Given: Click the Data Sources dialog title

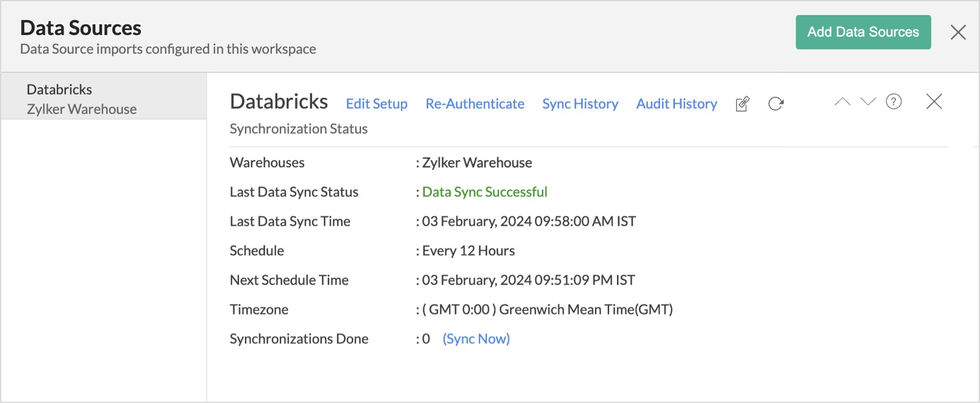Looking at the screenshot, I should coord(81,28).
